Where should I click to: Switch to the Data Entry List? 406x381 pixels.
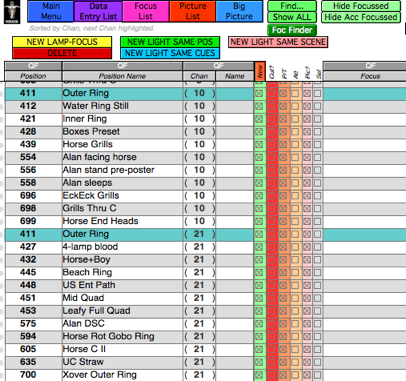[x=98, y=11]
